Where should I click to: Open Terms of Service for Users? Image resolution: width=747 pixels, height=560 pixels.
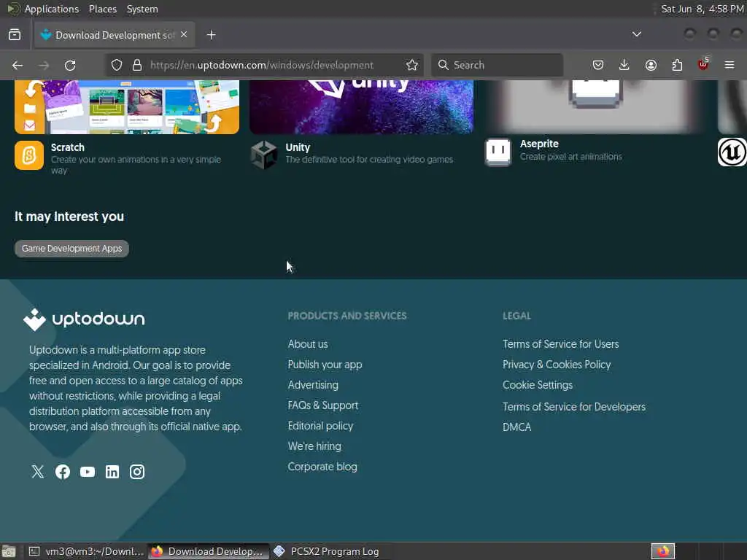point(561,344)
